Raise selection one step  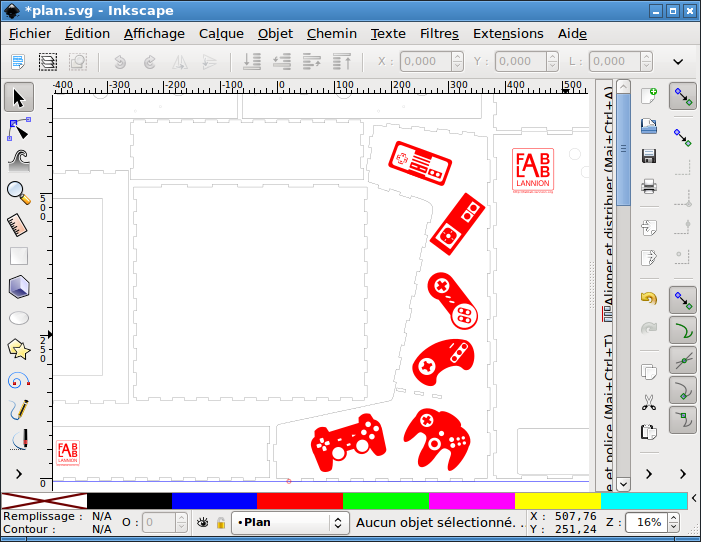coord(312,62)
